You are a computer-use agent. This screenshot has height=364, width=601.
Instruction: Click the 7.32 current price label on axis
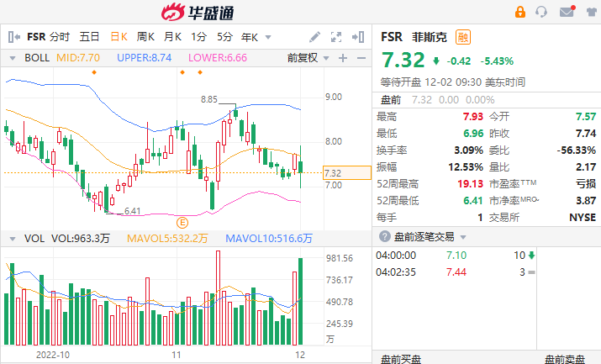coord(347,173)
